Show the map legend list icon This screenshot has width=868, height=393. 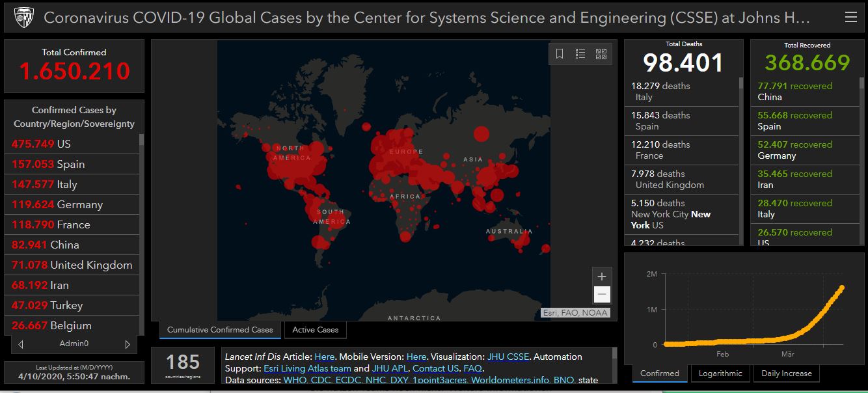(580, 54)
